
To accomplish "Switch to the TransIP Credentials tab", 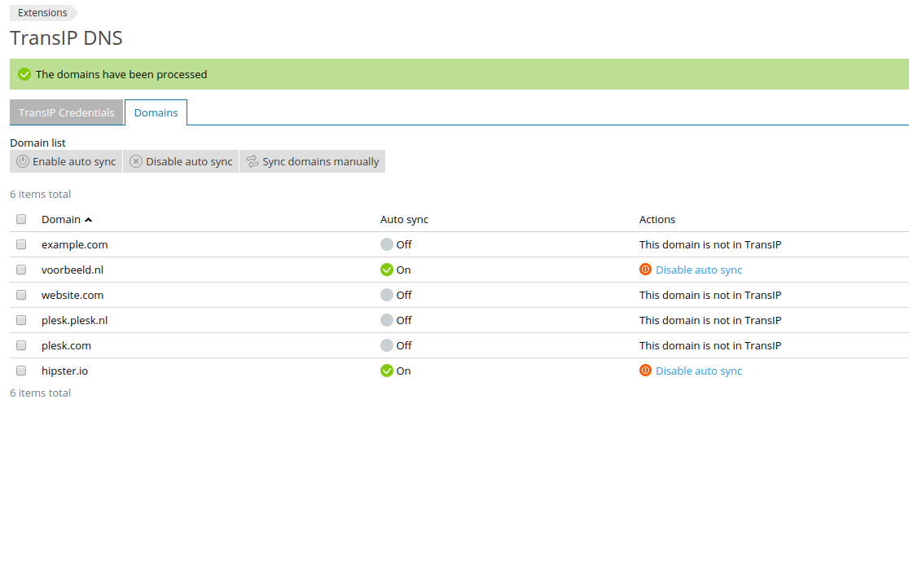I will pos(66,112).
